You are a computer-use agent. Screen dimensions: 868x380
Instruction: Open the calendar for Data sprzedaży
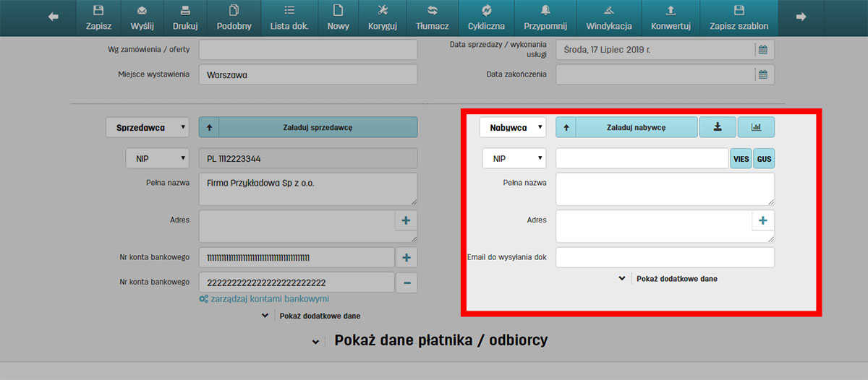click(763, 50)
